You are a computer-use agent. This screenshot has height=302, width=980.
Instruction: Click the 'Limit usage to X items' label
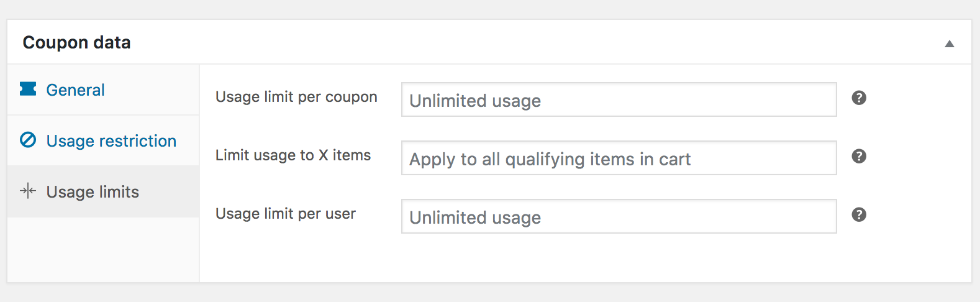coord(293,155)
